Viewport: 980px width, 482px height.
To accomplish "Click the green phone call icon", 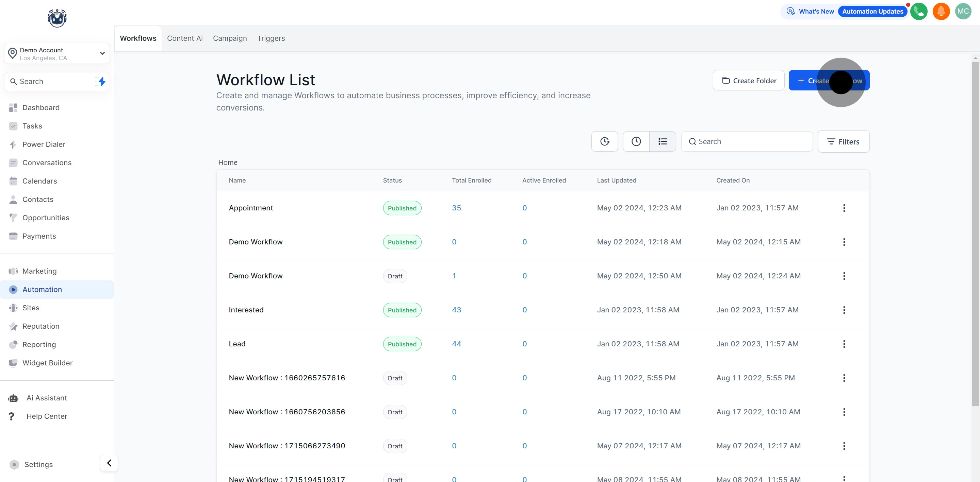I will point(919,12).
